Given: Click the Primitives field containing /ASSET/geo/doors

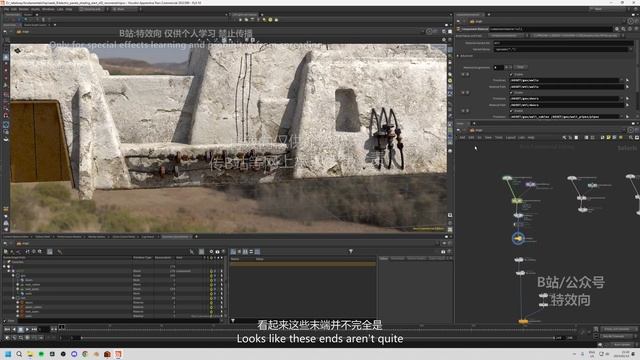Looking at the screenshot, I should (564, 99).
